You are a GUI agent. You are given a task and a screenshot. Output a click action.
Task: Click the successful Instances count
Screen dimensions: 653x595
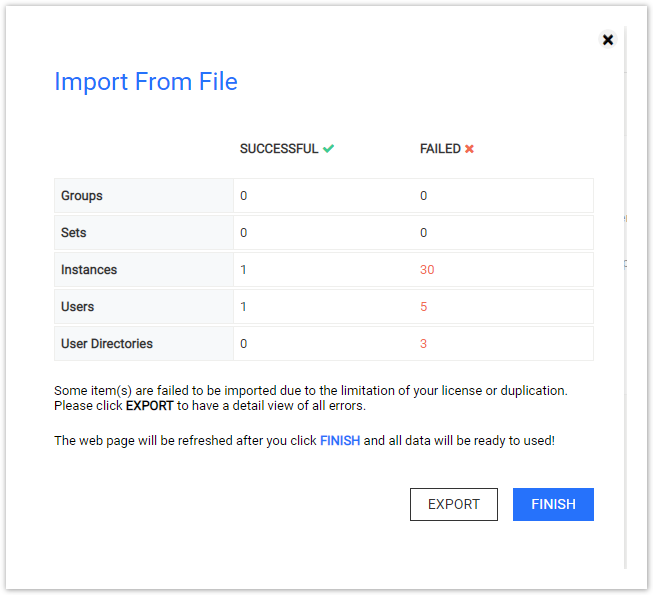click(x=243, y=270)
